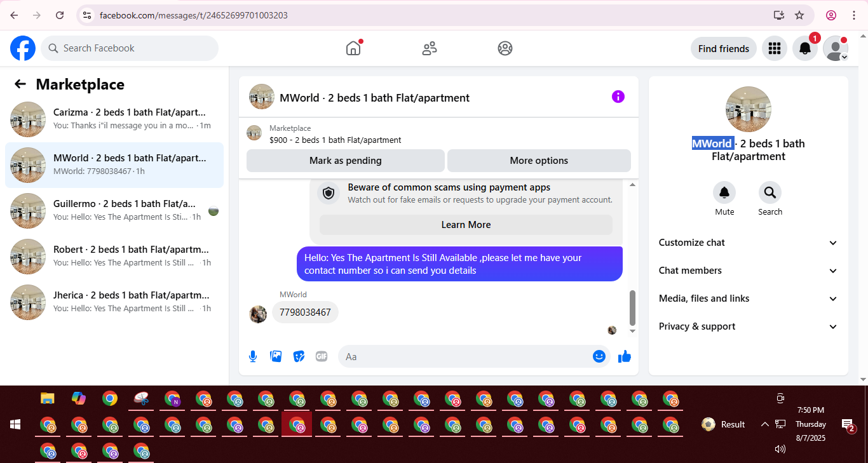Viewport: 868px width, 463px height.
Task: Open the $900 listing link in chat header
Action: [x=336, y=140]
